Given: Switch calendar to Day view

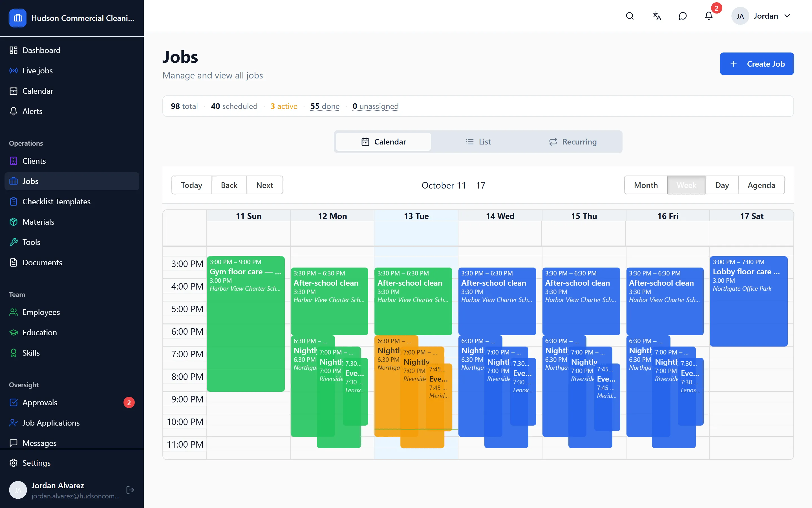Looking at the screenshot, I should tap(722, 185).
